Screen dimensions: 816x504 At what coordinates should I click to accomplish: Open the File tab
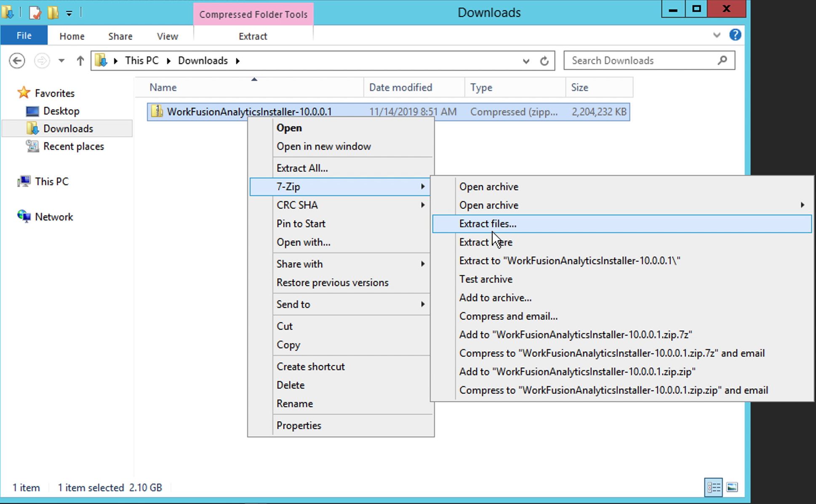pos(24,36)
